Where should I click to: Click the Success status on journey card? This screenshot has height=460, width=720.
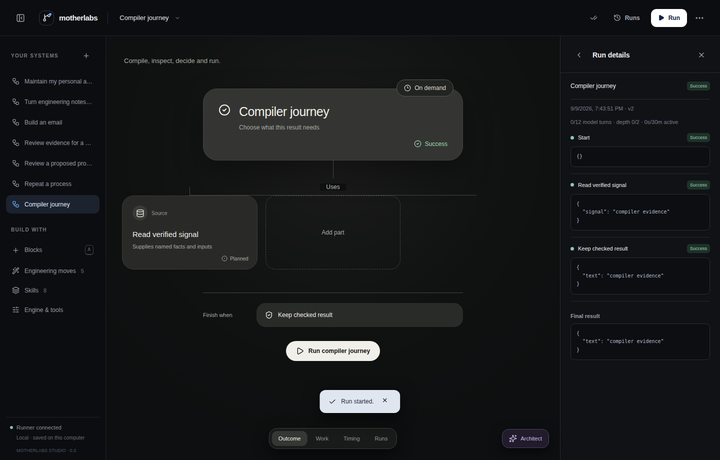tap(430, 144)
